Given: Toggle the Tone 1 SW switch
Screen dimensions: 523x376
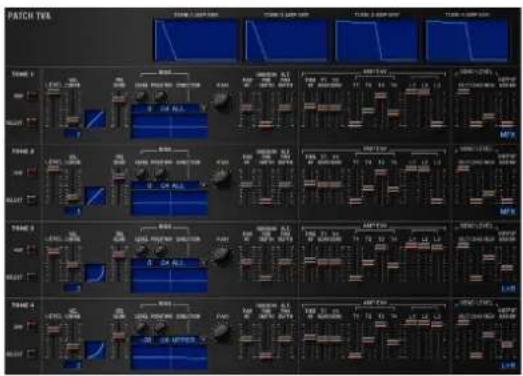Looking at the screenshot, I should pos(32,95).
